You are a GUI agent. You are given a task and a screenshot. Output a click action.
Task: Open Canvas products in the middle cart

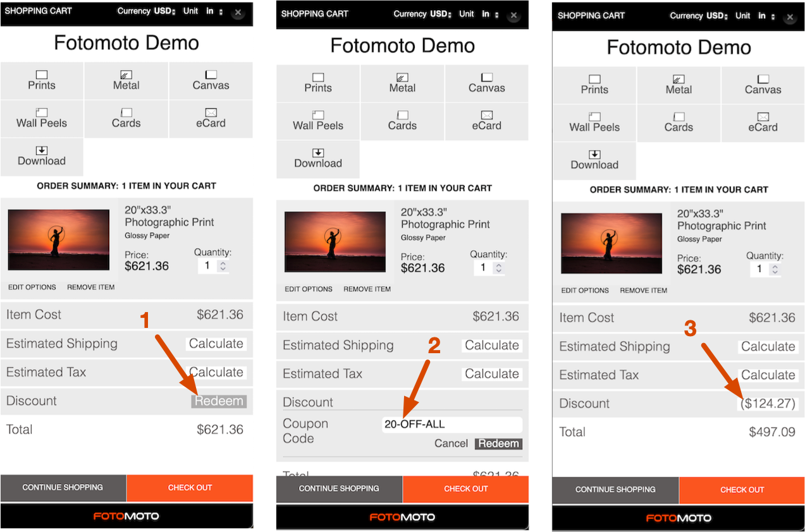[x=487, y=83]
